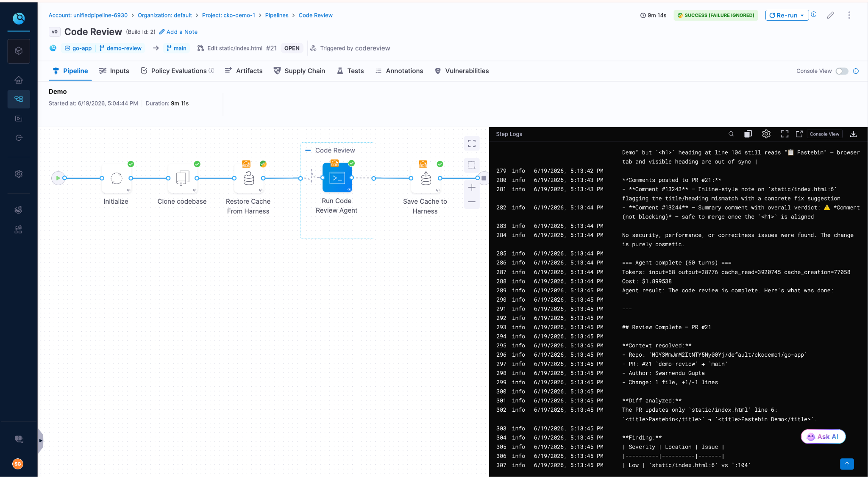Click the Policy Evaluations info icon
Image resolution: width=868 pixels, height=477 pixels.
pos(211,71)
